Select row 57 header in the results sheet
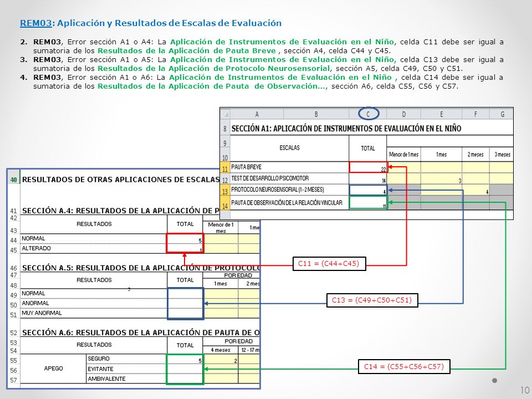532x399 pixels. pos(13,380)
